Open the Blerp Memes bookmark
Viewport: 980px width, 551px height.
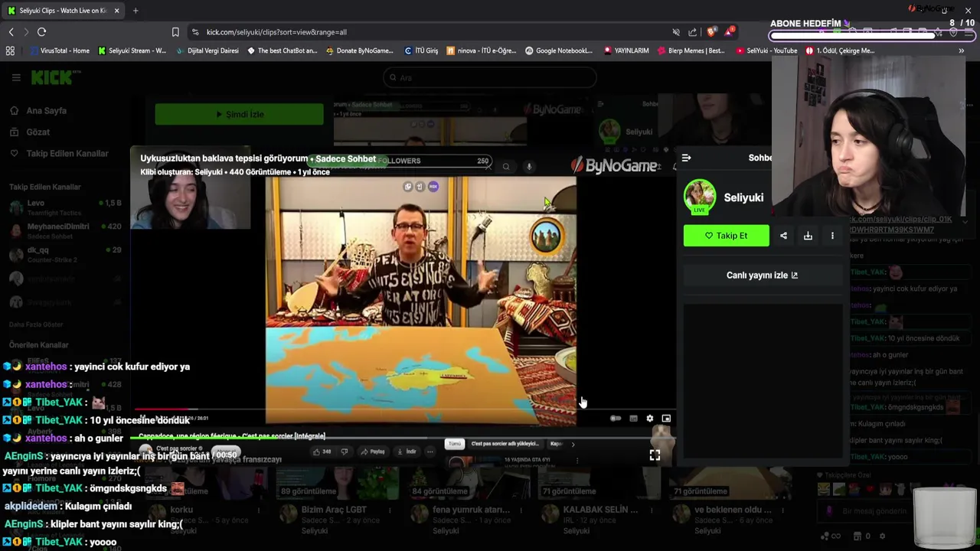pyautogui.click(x=691, y=51)
